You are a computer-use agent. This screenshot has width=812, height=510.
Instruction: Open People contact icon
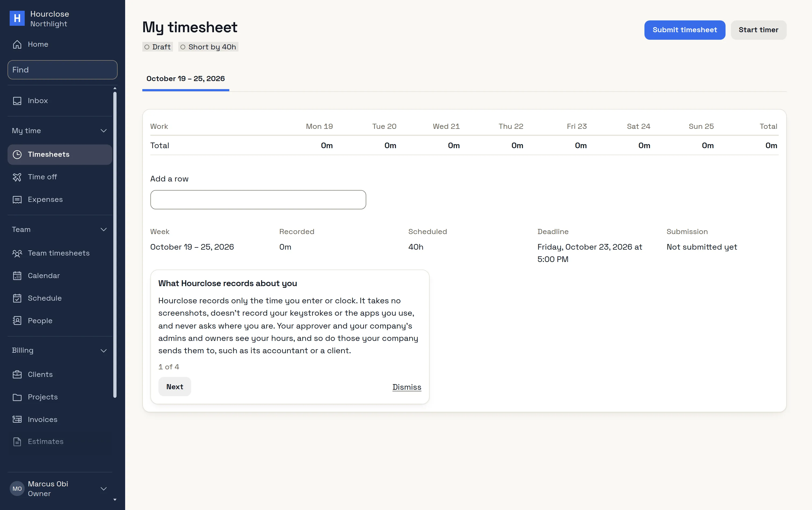17,320
